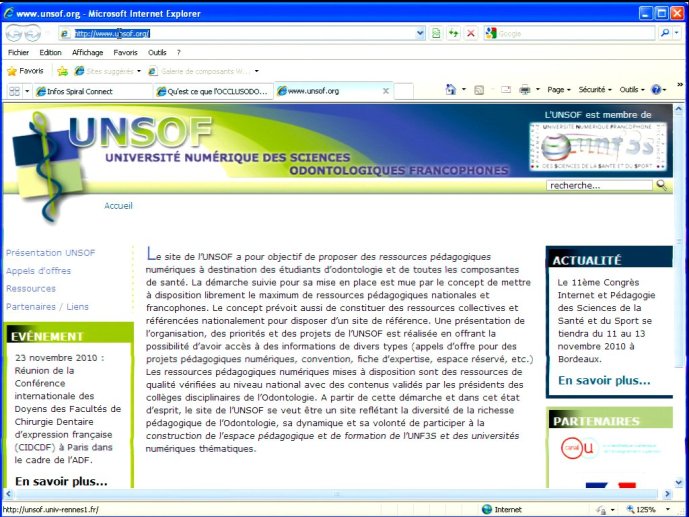Screen dimensions: 689x517
Task: Click the zoom magnifier 125% icon
Action: pos(631,509)
